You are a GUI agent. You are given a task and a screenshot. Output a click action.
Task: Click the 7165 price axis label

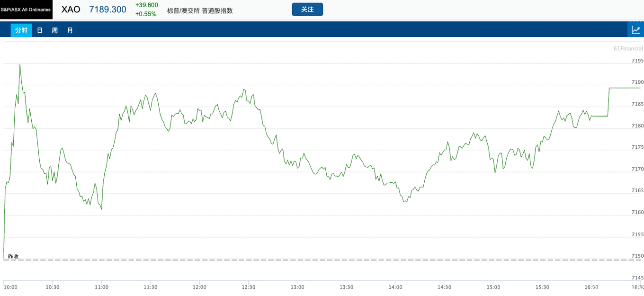[637, 190]
